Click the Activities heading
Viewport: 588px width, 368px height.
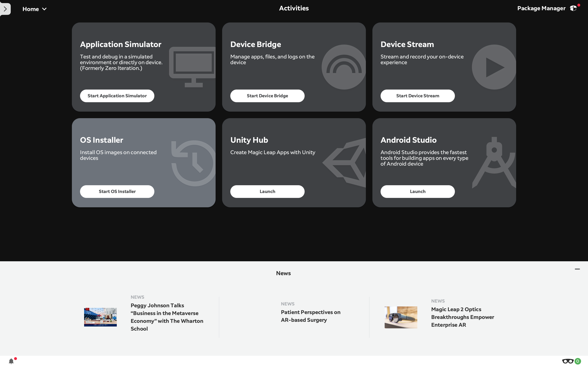(294, 8)
